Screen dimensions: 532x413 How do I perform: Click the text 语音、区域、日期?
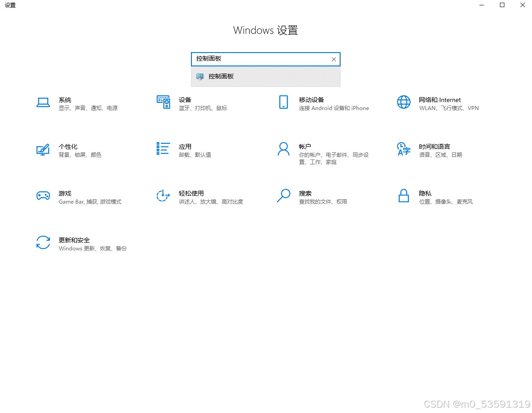440,155
